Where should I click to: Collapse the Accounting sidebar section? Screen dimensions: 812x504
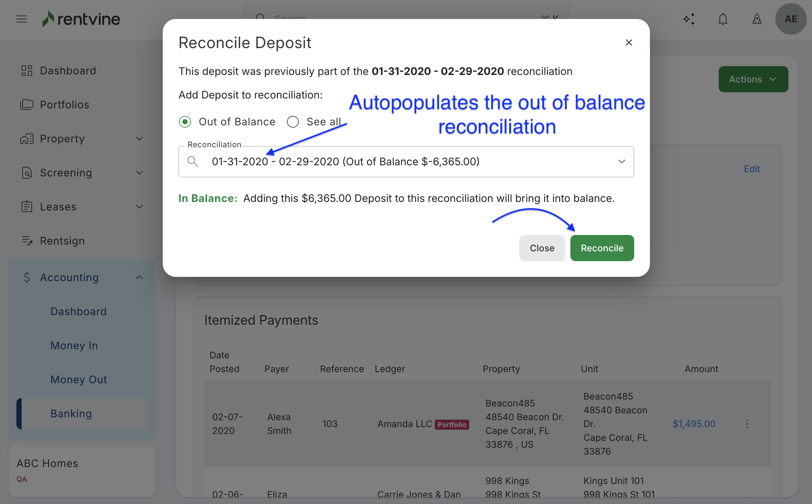coord(139,277)
